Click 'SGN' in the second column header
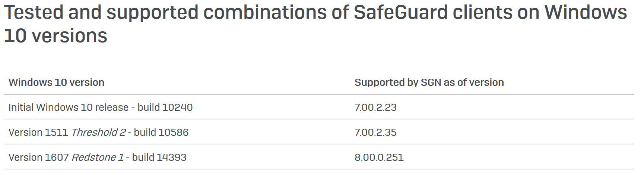 431,82
